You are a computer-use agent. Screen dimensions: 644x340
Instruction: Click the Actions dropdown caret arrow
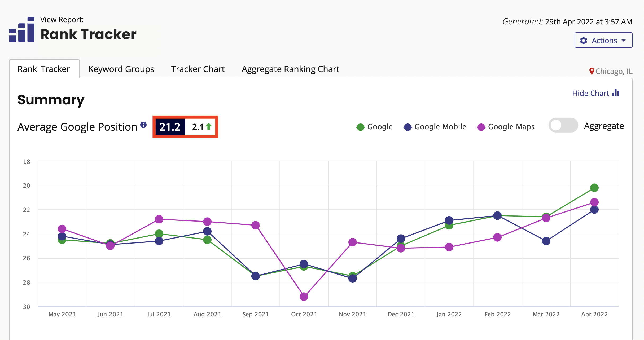[x=624, y=41]
